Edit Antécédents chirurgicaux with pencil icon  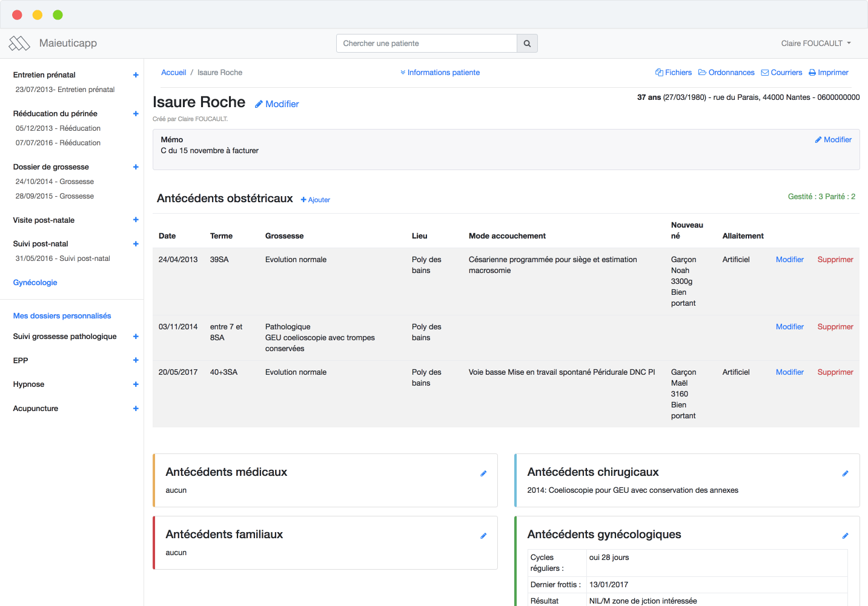pos(845,473)
